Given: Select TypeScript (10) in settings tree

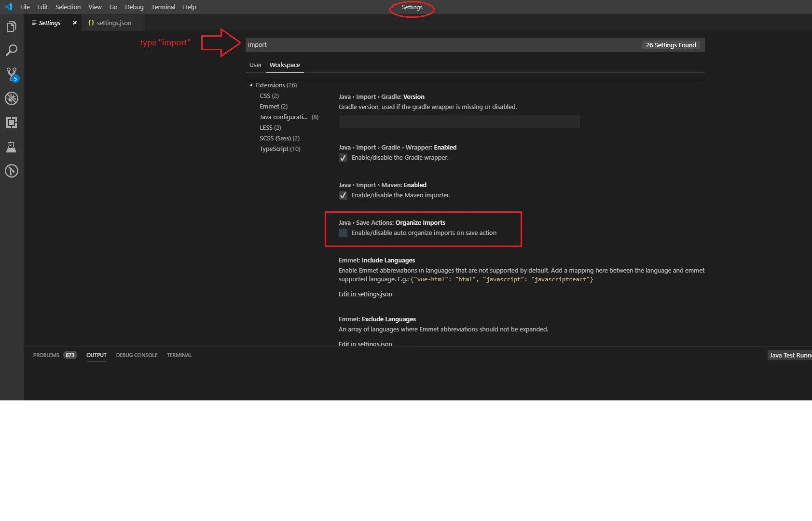Looking at the screenshot, I should click(280, 149).
